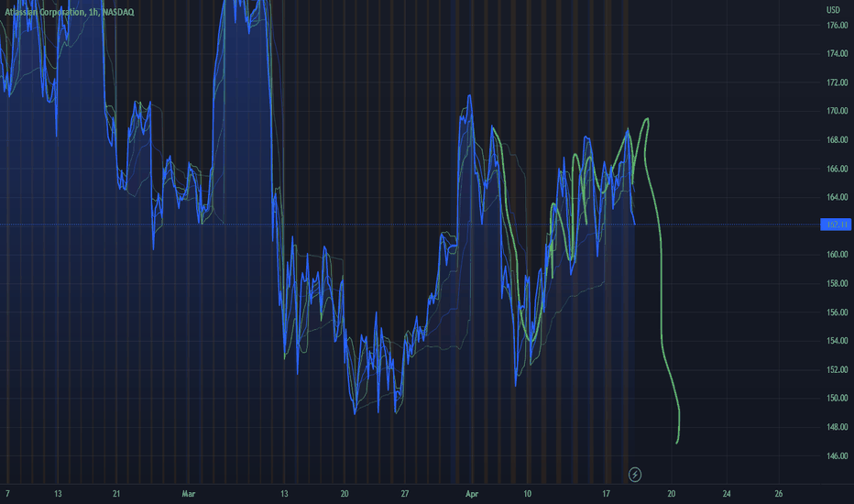Click the lightning bolt event icon

pos(634,475)
